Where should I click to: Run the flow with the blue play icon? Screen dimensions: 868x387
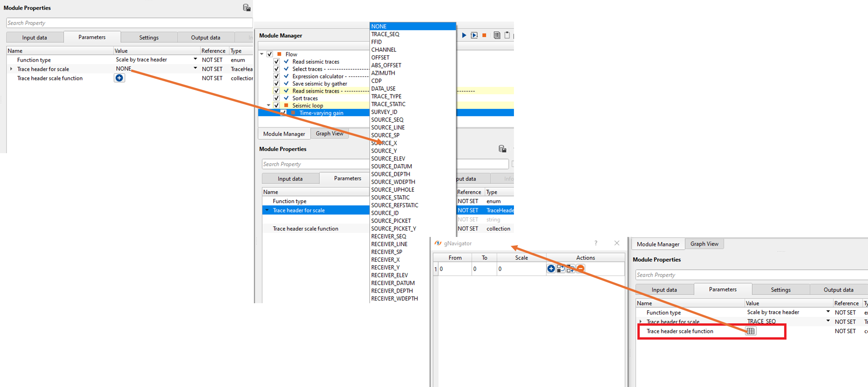point(464,35)
